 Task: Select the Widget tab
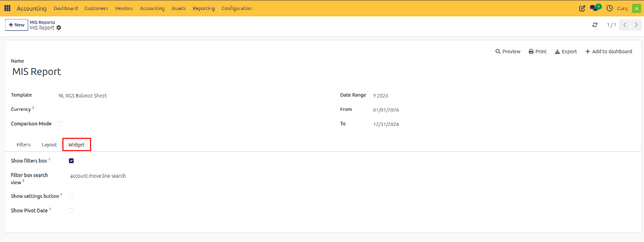click(76, 145)
